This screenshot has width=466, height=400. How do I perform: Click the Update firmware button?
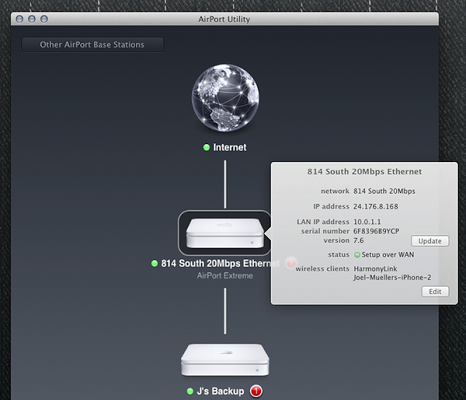pyautogui.click(x=430, y=241)
